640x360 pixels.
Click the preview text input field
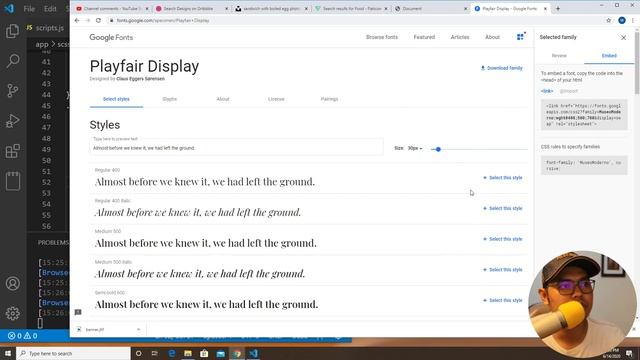tap(236, 148)
